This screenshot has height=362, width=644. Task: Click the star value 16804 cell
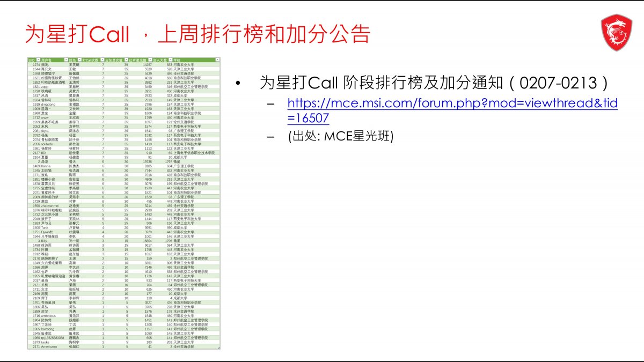pos(148,241)
